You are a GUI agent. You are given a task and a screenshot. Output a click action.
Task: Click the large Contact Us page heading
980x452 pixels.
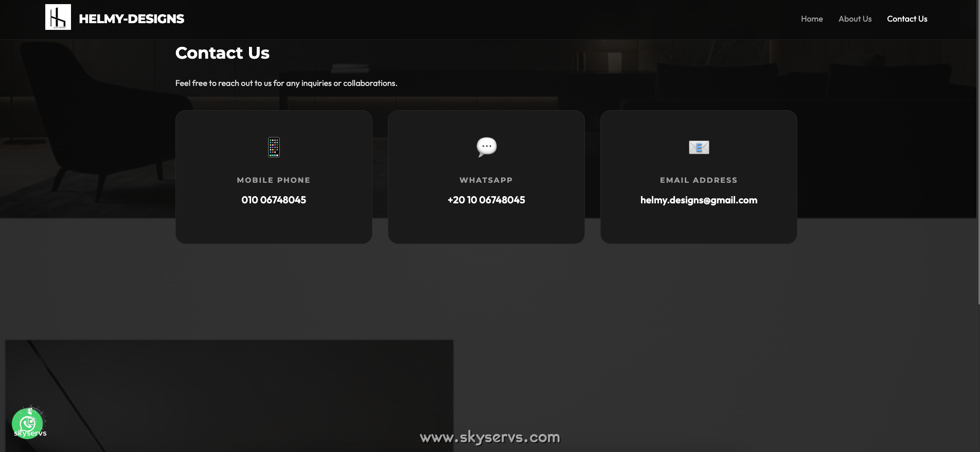222,53
